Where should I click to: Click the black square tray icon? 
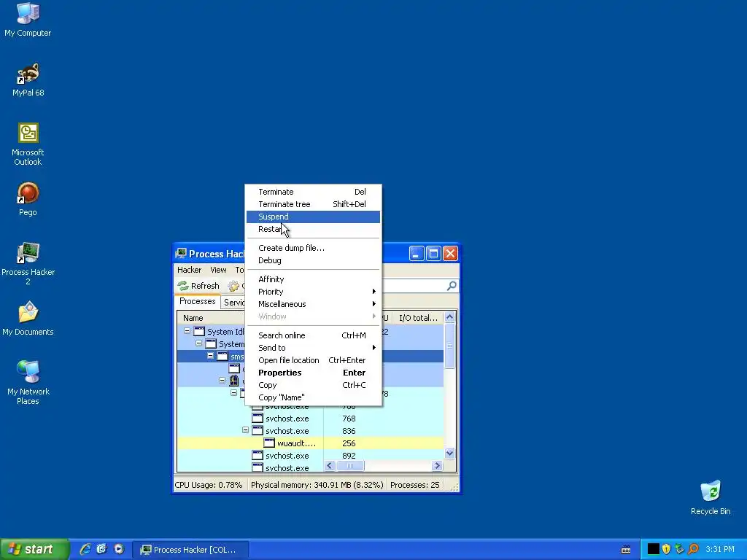pyautogui.click(x=653, y=549)
